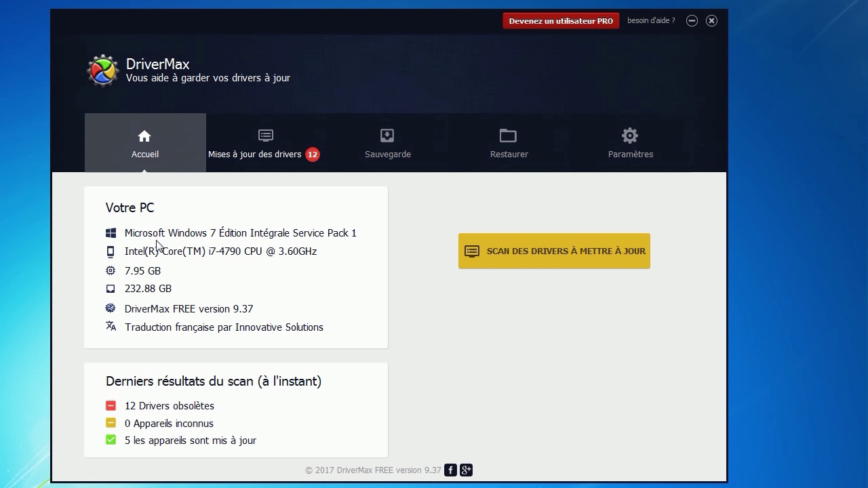Open the Google Plus icon in footer

click(x=466, y=470)
